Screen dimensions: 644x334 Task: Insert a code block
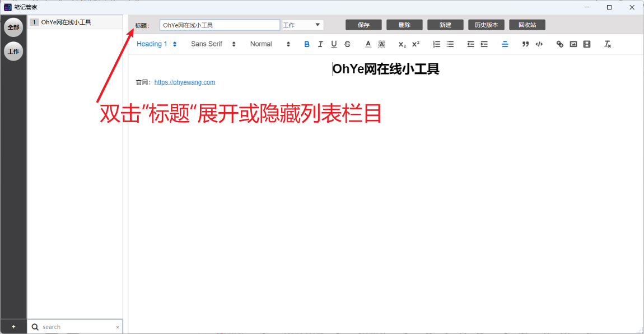(539, 44)
